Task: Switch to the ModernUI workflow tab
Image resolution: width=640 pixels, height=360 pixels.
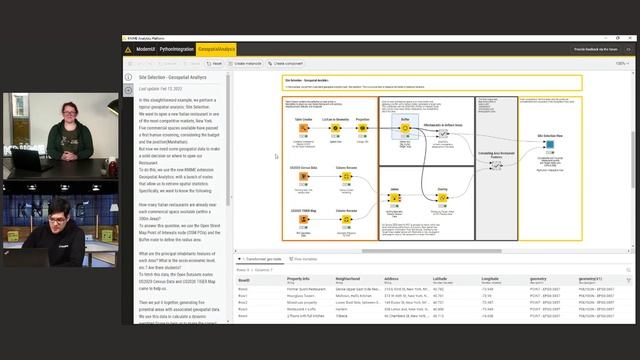Action: tap(145, 49)
